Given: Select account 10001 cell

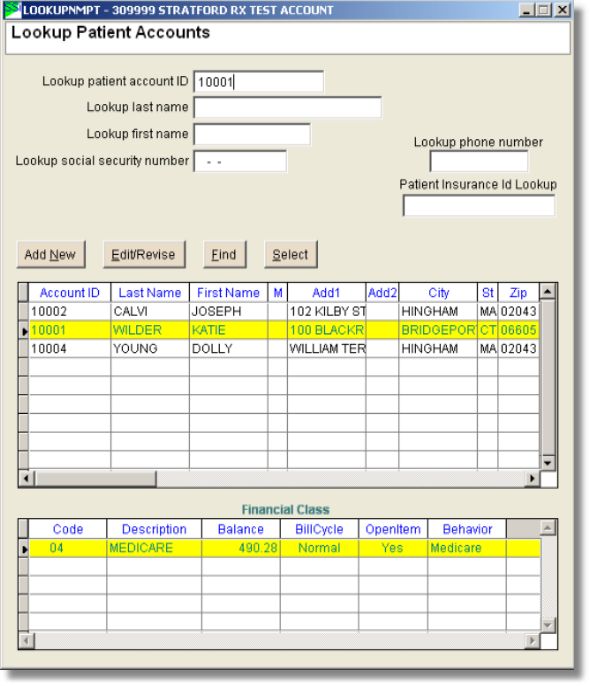Looking at the screenshot, I should pyautogui.click(x=70, y=330).
